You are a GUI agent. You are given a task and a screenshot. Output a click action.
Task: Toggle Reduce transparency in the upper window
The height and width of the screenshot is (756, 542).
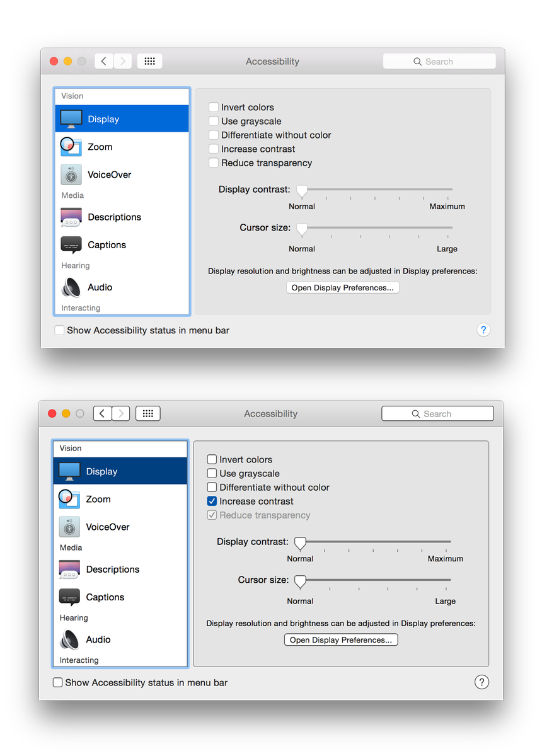[x=214, y=163]
